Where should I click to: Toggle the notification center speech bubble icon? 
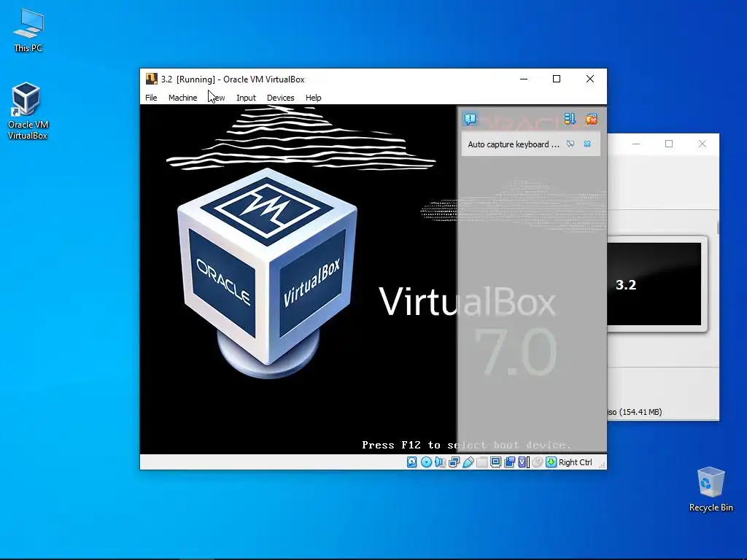tap(471, 119)
